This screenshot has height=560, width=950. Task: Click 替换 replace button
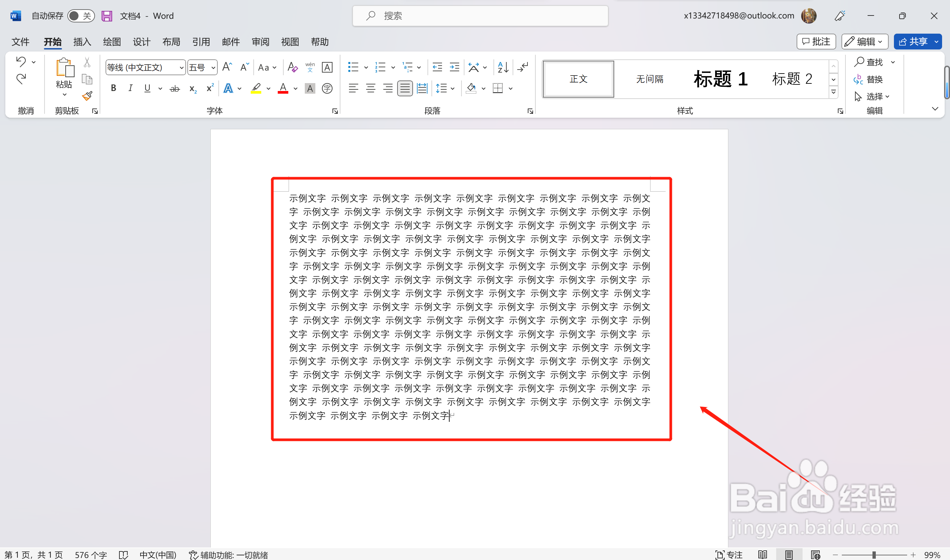pos(869,79)
